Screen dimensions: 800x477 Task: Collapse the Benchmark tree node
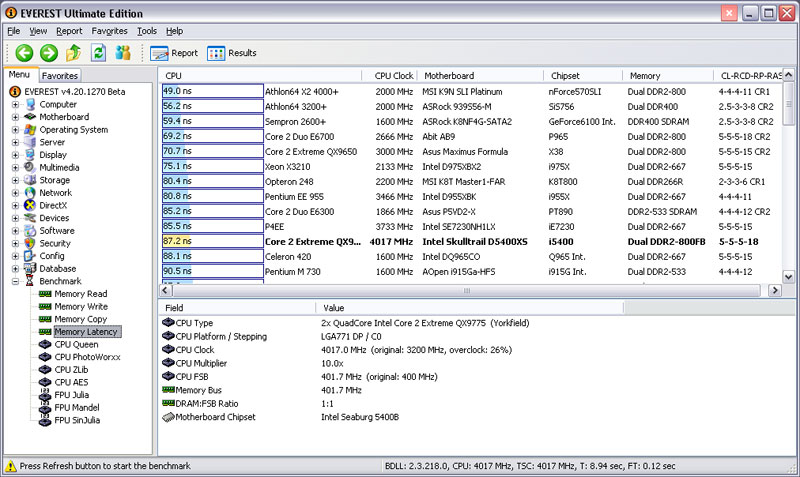pos(15,281)
